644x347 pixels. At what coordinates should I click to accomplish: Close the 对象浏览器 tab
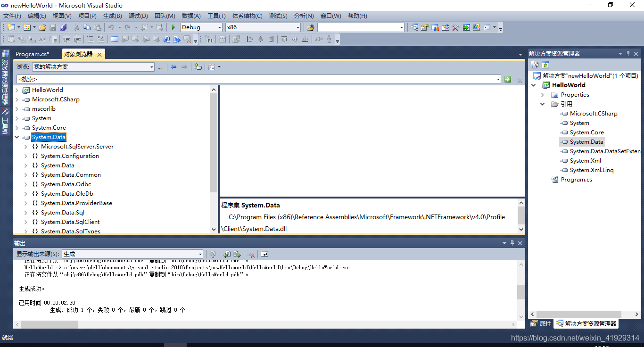(99, 55)
